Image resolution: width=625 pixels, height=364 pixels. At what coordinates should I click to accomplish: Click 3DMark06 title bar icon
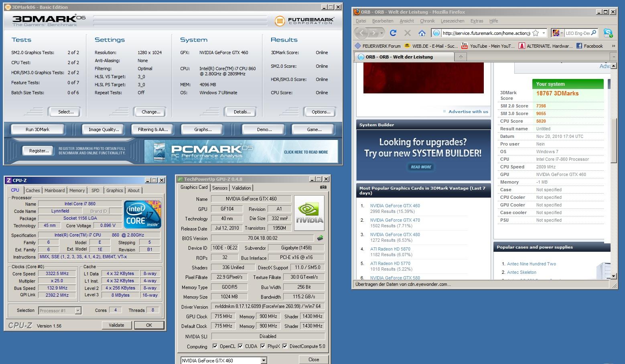[8, 7]
